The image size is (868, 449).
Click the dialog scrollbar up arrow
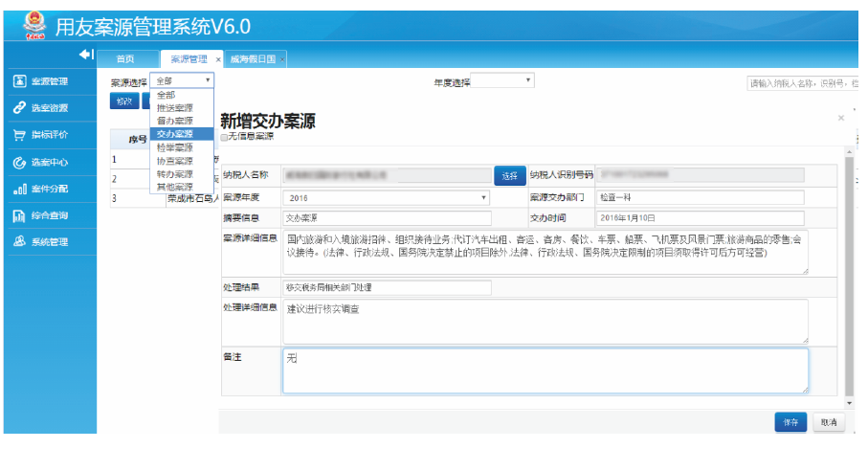pyautogui.click(x=850, y=151)
